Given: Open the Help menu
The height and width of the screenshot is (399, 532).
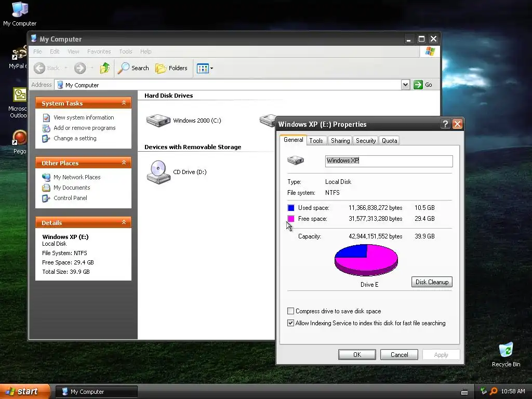Looking at the screenshot, I should (x=146, y=51).
